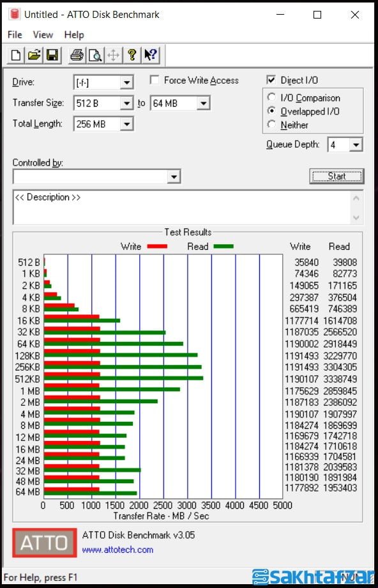This screenshot has width=378, height=588.
Task: Select the Overlapped I/O radio button
Action: click(271, 111)
